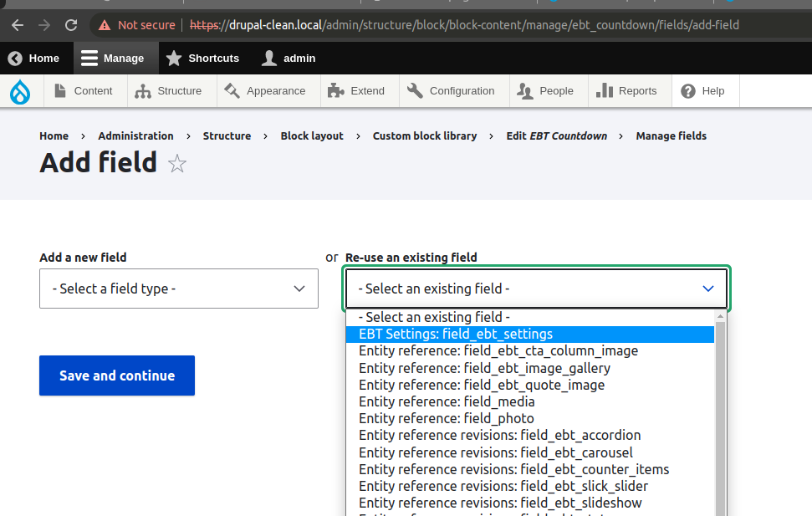812x516 pixels.
Task: Open the admin account label
Action: tap(299, 58)
